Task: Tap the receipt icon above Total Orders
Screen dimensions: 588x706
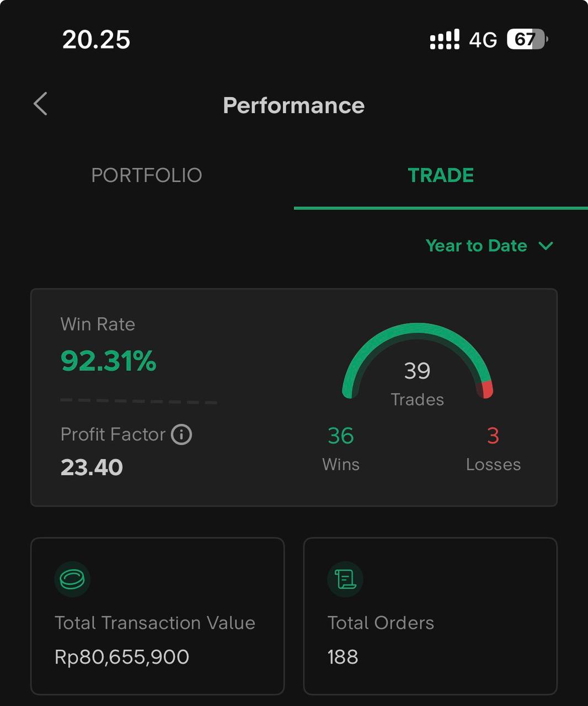Action: pos(345,579)
